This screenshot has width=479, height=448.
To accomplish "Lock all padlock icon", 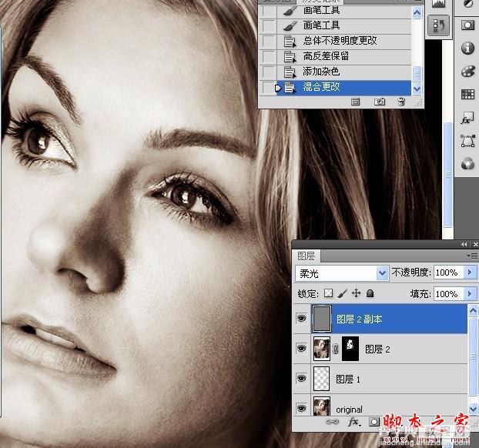I will point(370,293).
